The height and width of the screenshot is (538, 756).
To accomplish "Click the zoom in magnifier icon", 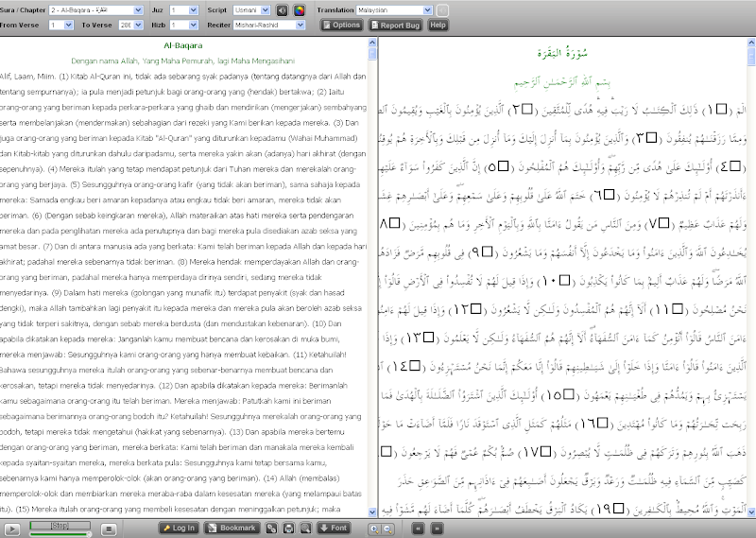I will click(x=373, y=529).
